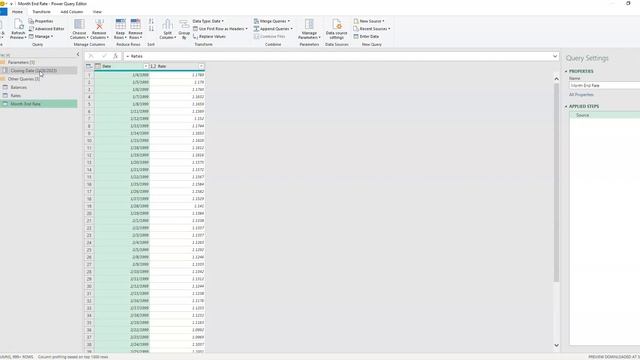Image resolution: width=640 pixels, height=360 pixels.
Task: Select the Rate column header
Action: coord(177,66)
